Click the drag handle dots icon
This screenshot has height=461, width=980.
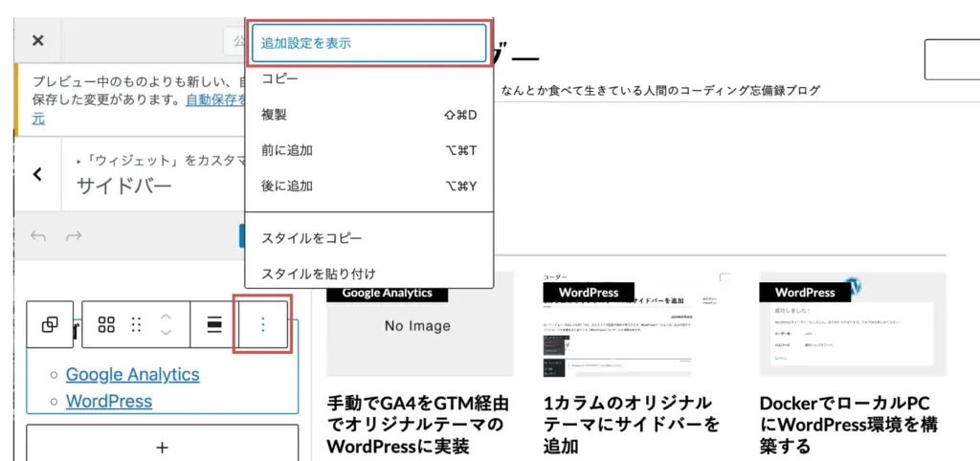pos(136,324)
